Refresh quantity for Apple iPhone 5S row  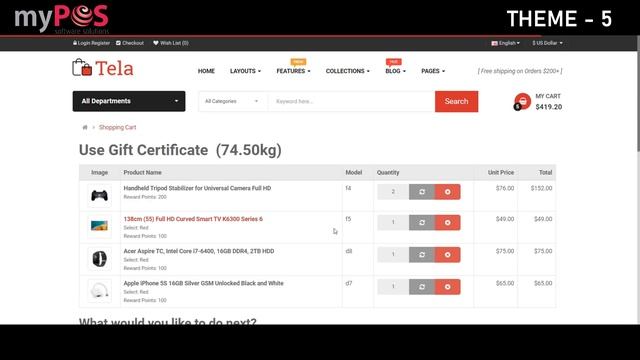(x=422, y=287)
